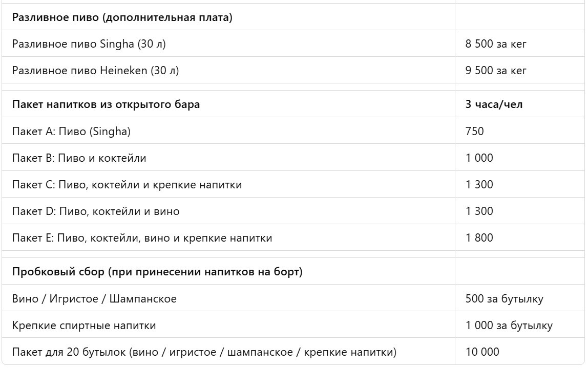Image resolution: width=588 pixels, height=368 pixels.
Task: Click the 750 price for Пакет A
Action: [x=474, y=132]
